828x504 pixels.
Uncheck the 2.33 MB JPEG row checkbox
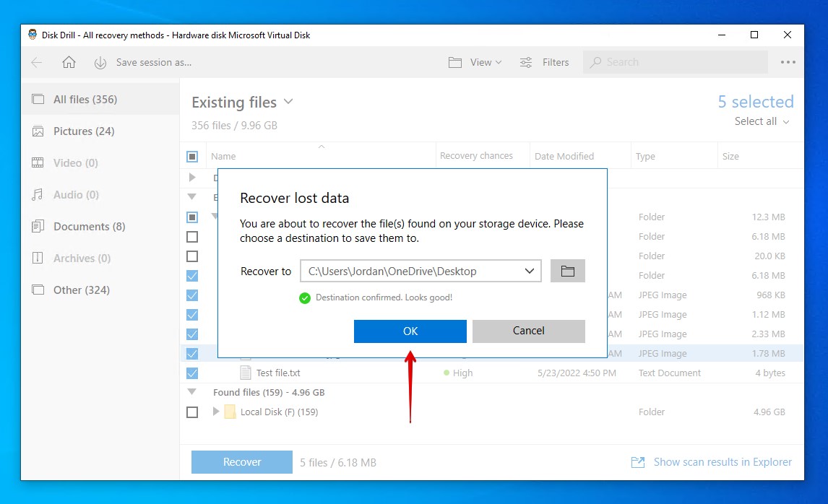click(192, 334)
